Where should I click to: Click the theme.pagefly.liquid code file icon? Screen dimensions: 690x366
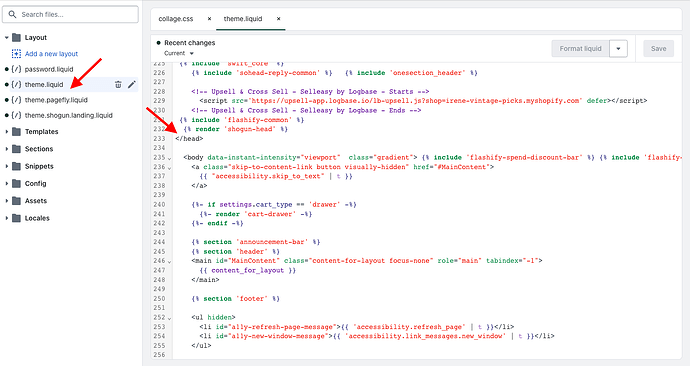[x=16, y=100]
